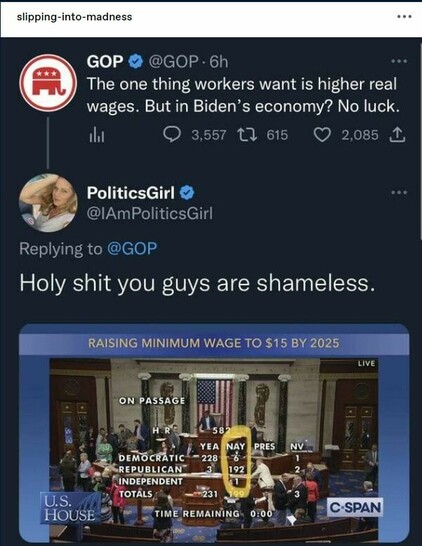Like the GOP tweet with heart icon

pyautogui.click(x=322, y=135)
